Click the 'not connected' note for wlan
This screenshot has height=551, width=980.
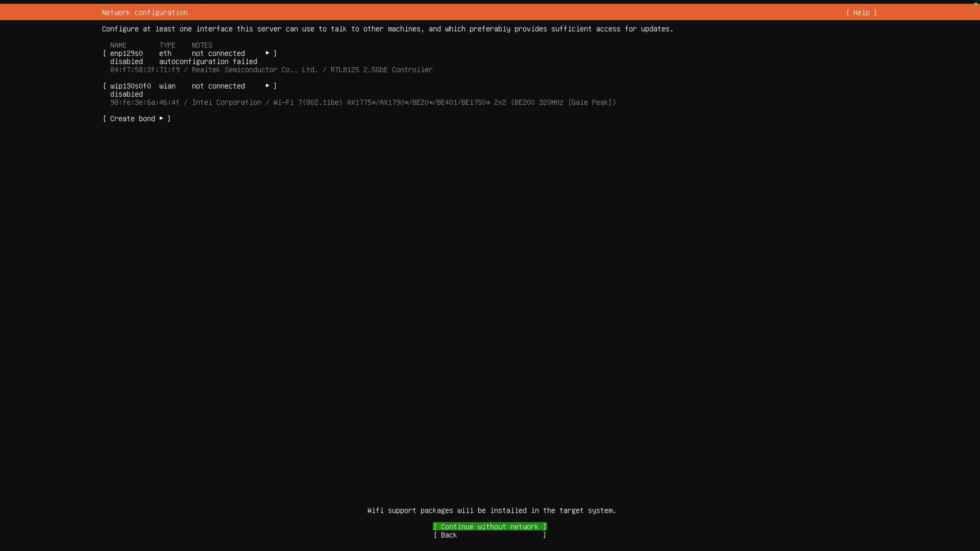point(218,86)
